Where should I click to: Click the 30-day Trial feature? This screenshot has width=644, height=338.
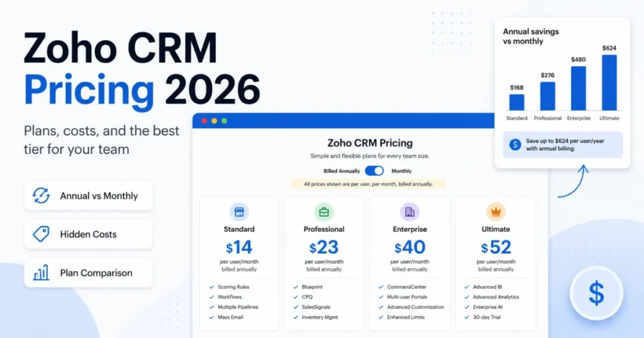pyautogui.click(x=487, y=317)
